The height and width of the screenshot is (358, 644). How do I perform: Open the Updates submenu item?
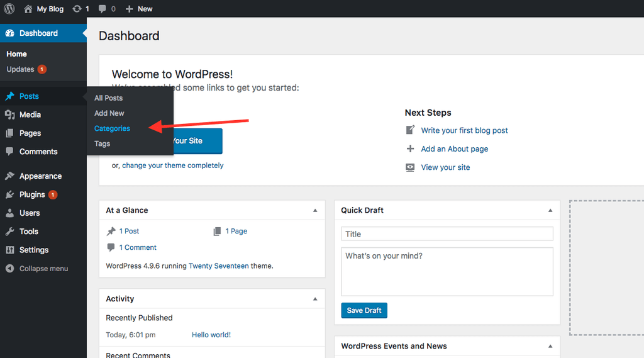(20, 69)
